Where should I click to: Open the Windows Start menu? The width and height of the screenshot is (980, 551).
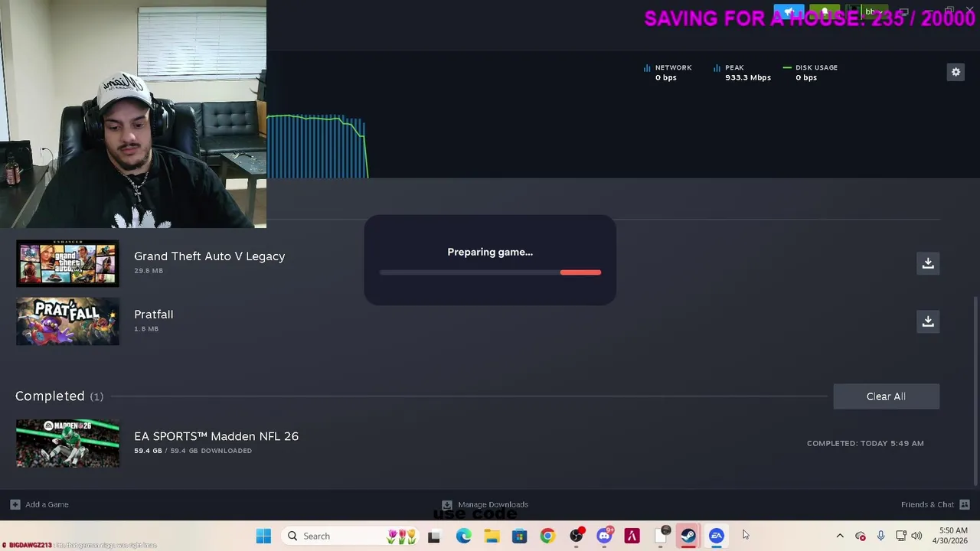[263, 536]
